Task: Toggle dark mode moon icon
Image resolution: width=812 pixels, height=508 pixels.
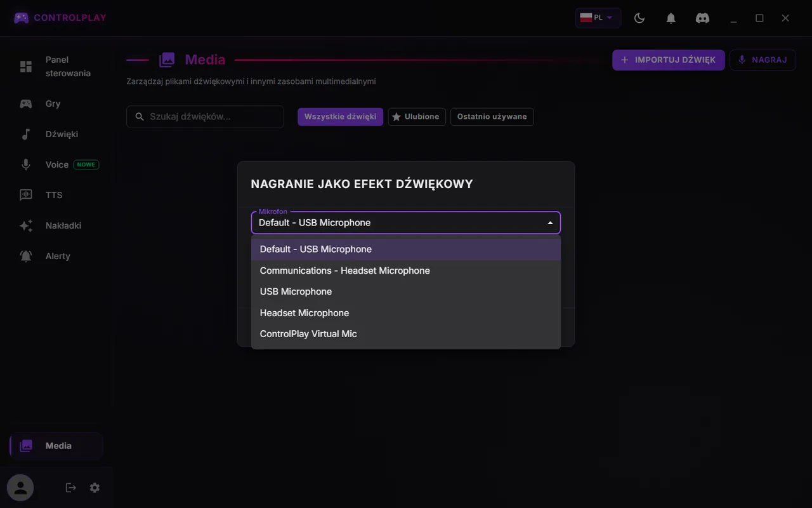Action: (639, 18)
